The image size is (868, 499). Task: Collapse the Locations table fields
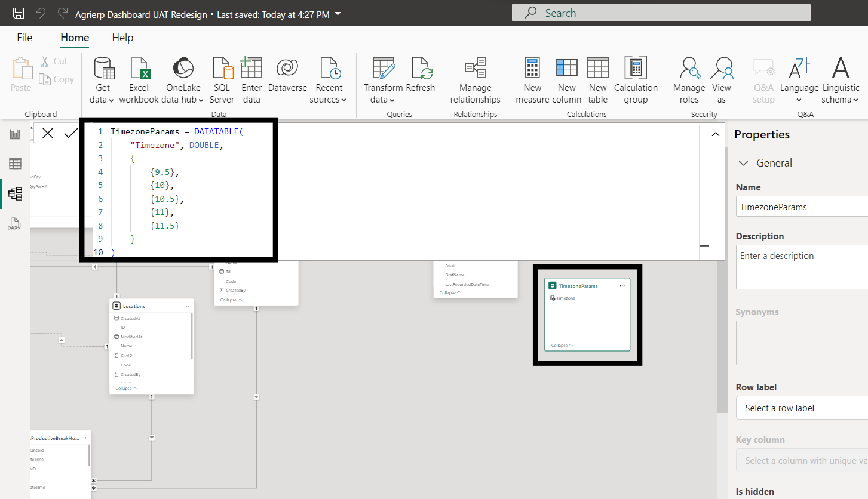[125, 388]
